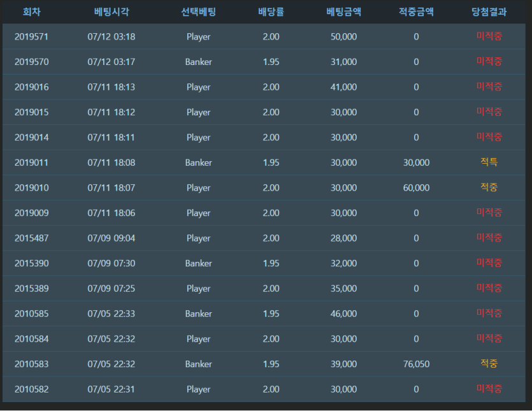Select round number 2019010
The image size is (532, 411).
[x=32, y=188]
